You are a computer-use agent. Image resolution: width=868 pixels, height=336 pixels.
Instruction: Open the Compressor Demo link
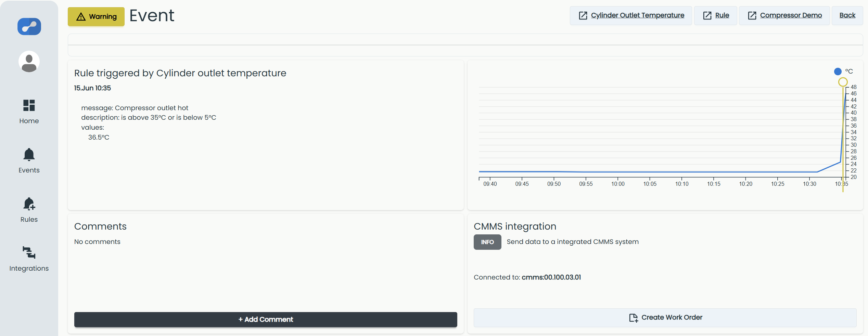pyautogui.click(x=791, y=15)
